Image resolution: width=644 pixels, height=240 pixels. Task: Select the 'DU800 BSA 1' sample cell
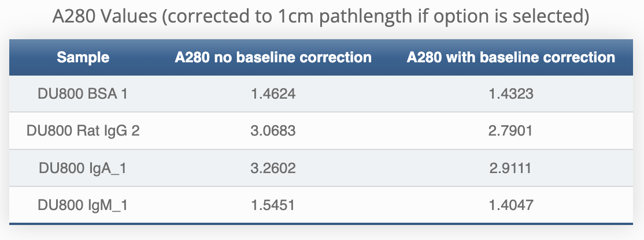click(83, 93)
